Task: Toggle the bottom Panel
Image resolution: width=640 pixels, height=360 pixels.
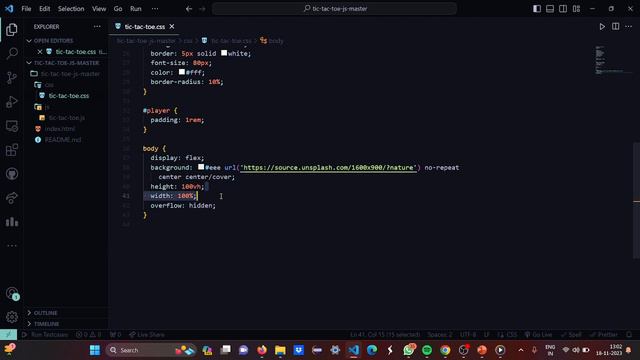Action: [x=550, y=9]
